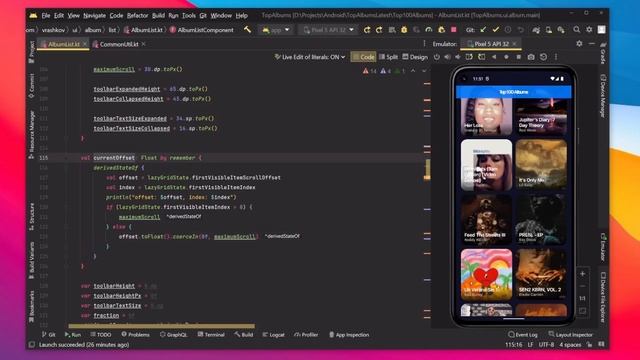
Task: Open the Project tool window
Action: (32, 51)
